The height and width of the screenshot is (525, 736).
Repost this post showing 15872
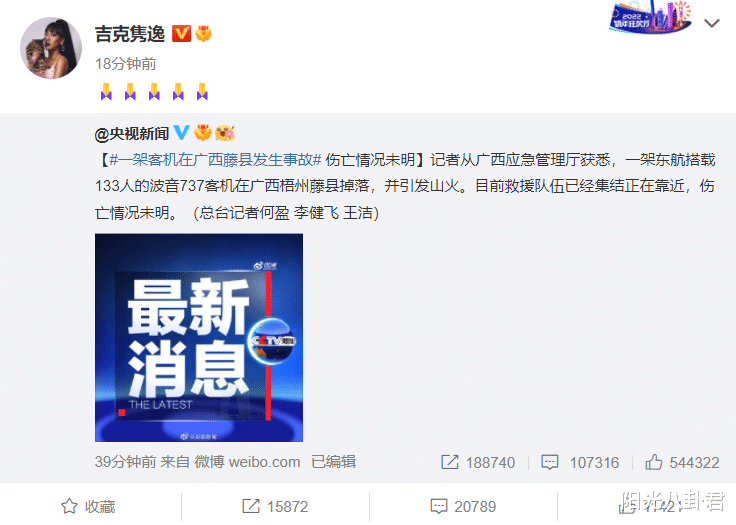click(x=275, y=506)
